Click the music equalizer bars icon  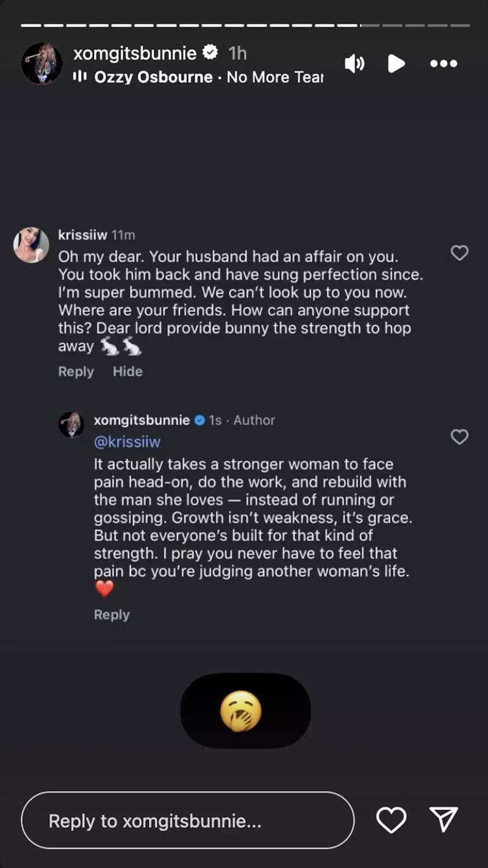pyautogui.click(x=79, y=78)
